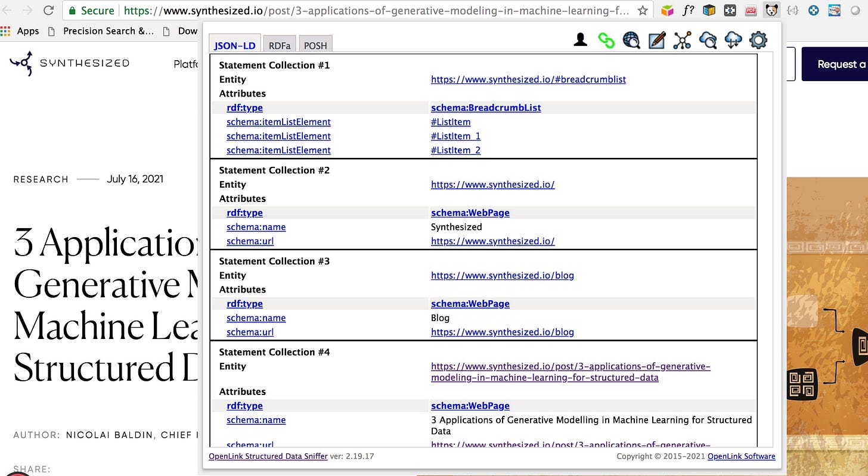Follow the #ListItem link
868x476 pixels.
[x=451, y=122]
